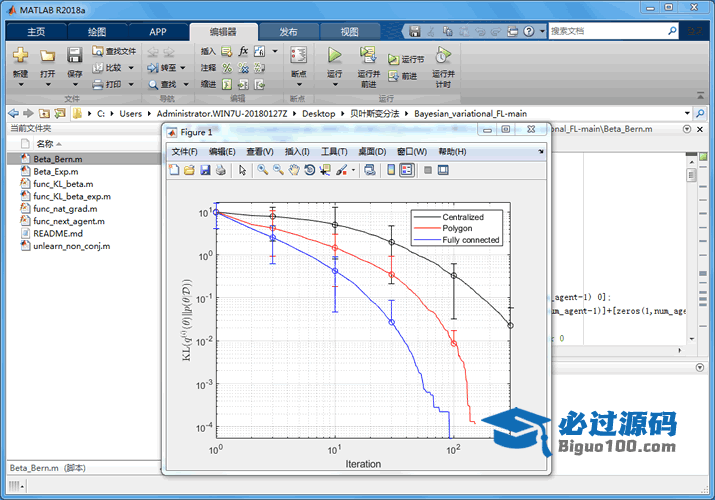Open the 查找 (Find) dropdown arrow
The height and width of the screenshot is (500, 715).
point(186,84)
